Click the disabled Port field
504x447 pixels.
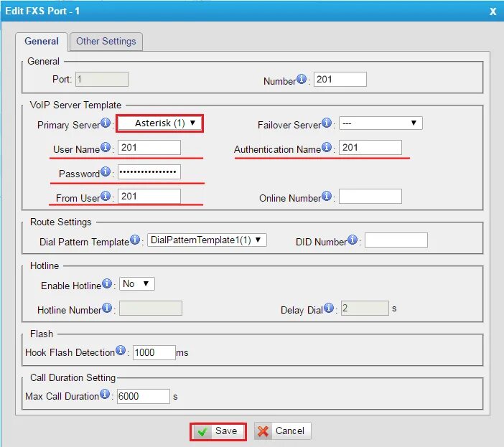[x=102, y=80]
